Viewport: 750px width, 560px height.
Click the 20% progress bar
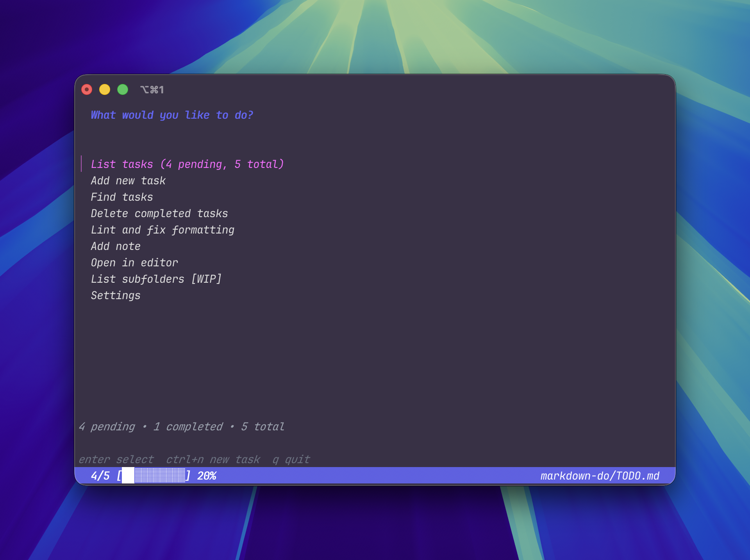pyautogui.click(x=154, y=476)
